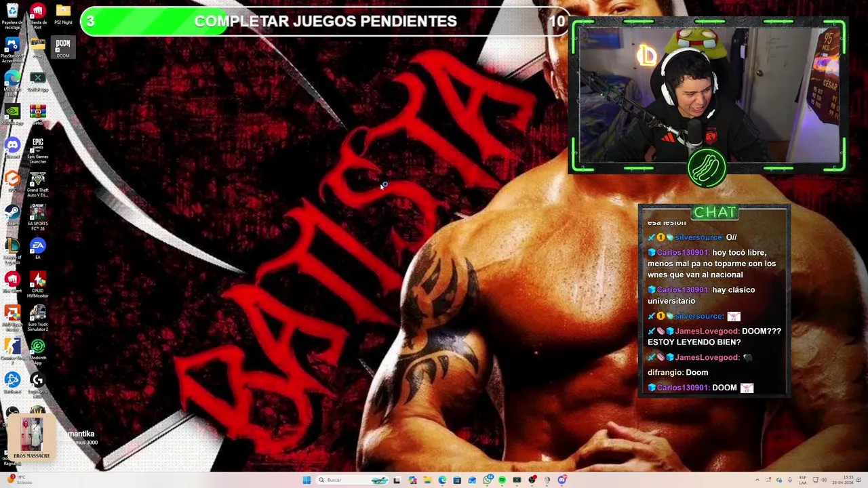Open AMD Ryzen Master shortcut
Screen dimensions: 868x488
pos(12,319)
